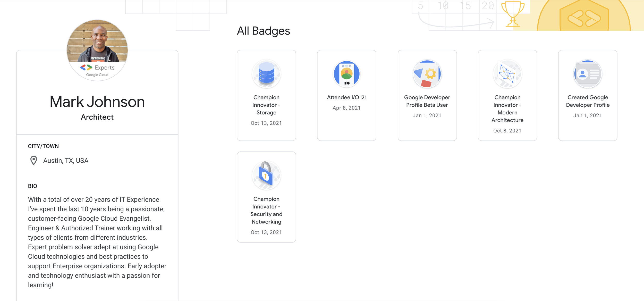
Task: Click the Champion Innovator - Storage badge icon
Action: (x=267, y=74)
